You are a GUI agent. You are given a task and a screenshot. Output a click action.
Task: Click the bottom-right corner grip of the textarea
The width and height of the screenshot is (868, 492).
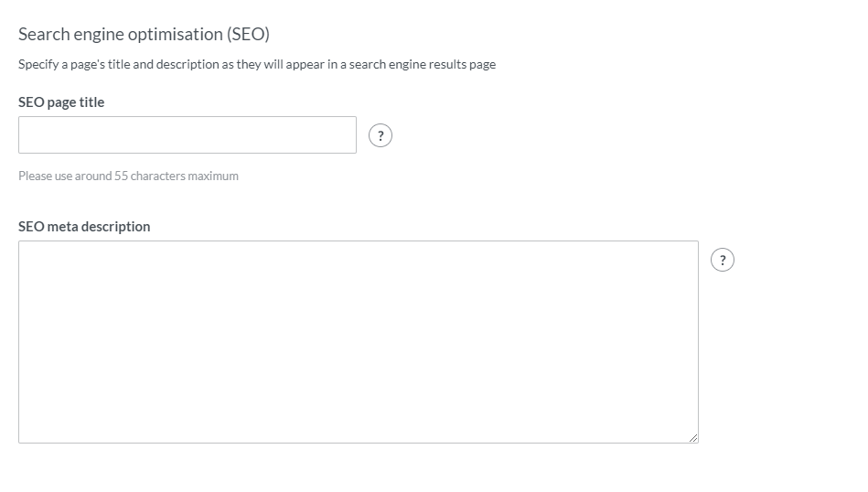click(693, 438)
